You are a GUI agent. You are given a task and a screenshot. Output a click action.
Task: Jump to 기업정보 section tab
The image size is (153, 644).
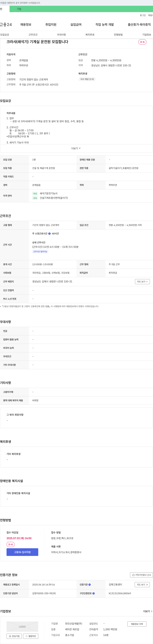click(x=147, y=35)
